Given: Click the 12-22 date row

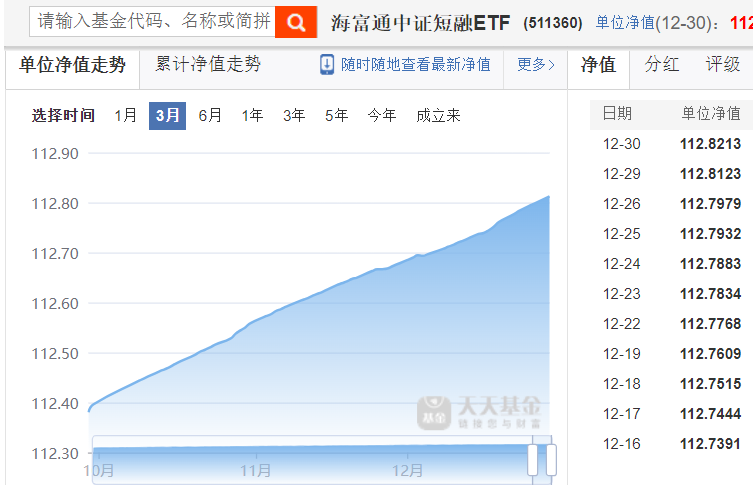Looking at the screenshot, I should tap(622, 324).
